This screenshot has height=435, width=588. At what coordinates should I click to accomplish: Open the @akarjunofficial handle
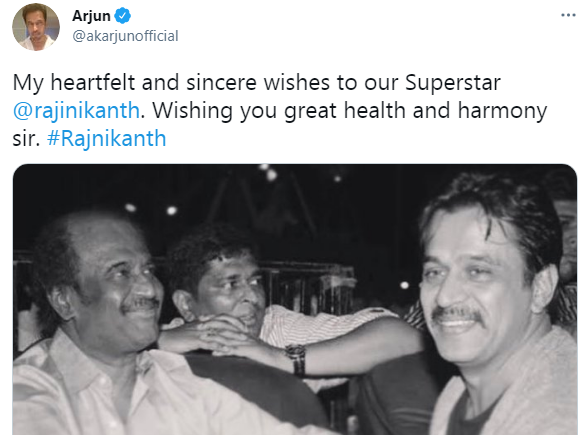point(125,36)
